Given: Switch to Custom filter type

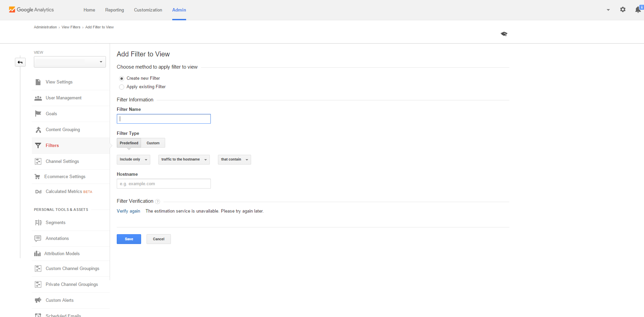Looking at the screenshot, I should [x=153, y=143].
